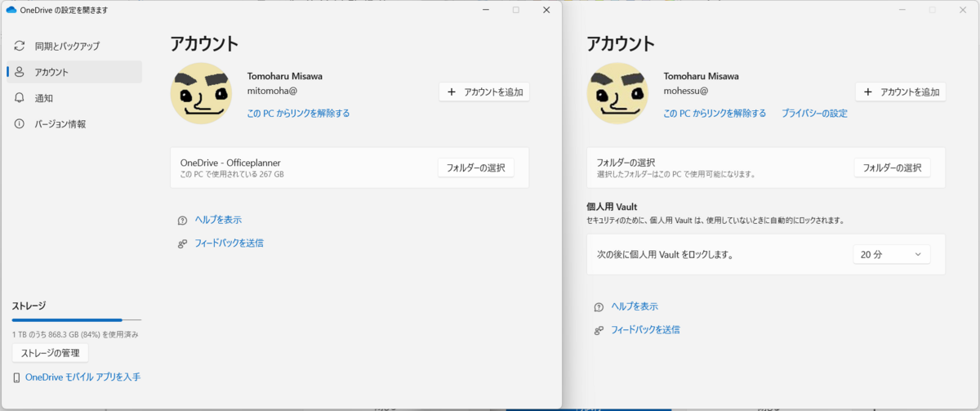Open OneDrive モバイル アプリを入手 link
The image size is (980, 411).
[83, 377]
